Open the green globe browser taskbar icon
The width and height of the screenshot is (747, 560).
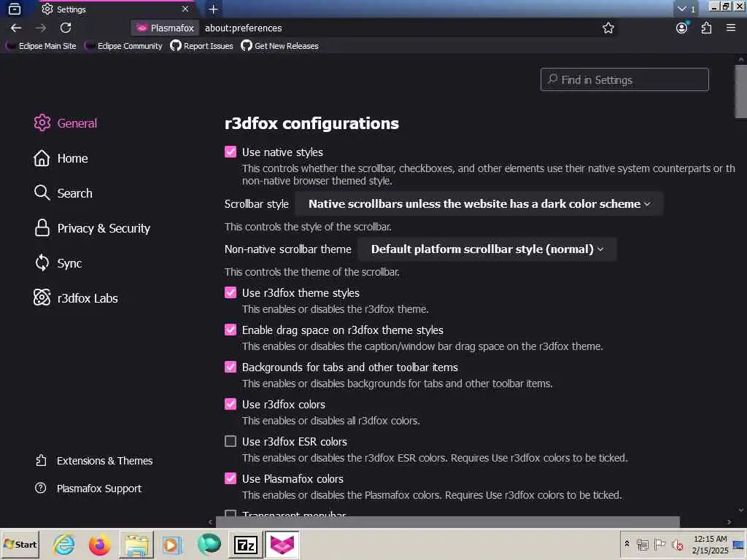tap(209, 544)
